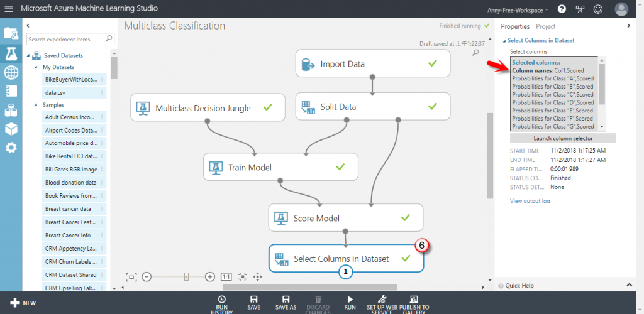Open the View output log link

click(530, 201)
